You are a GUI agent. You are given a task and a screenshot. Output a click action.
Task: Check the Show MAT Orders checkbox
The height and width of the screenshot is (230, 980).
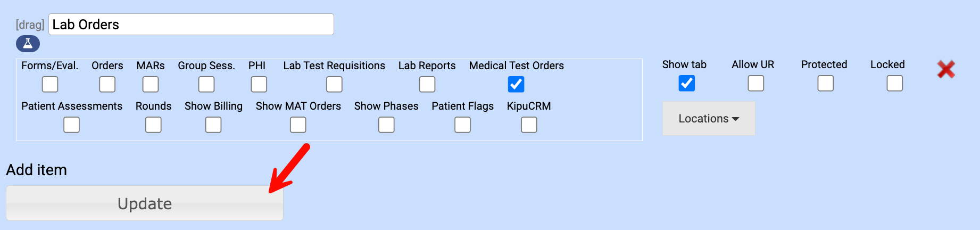tap(298, 125)
